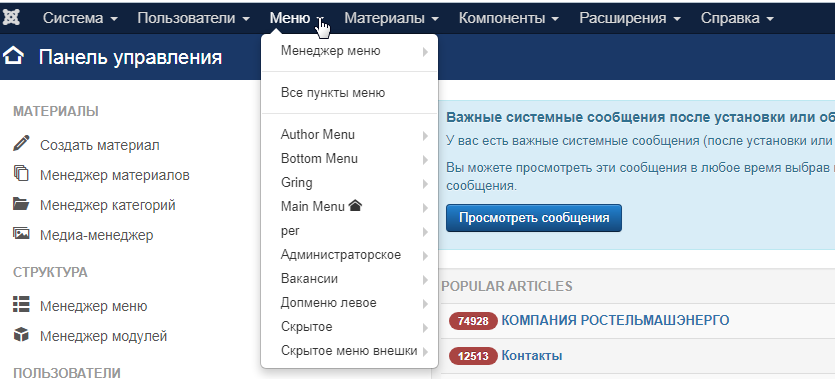Select Менеджер меню in the dropdown

click(x=349, y=51)
